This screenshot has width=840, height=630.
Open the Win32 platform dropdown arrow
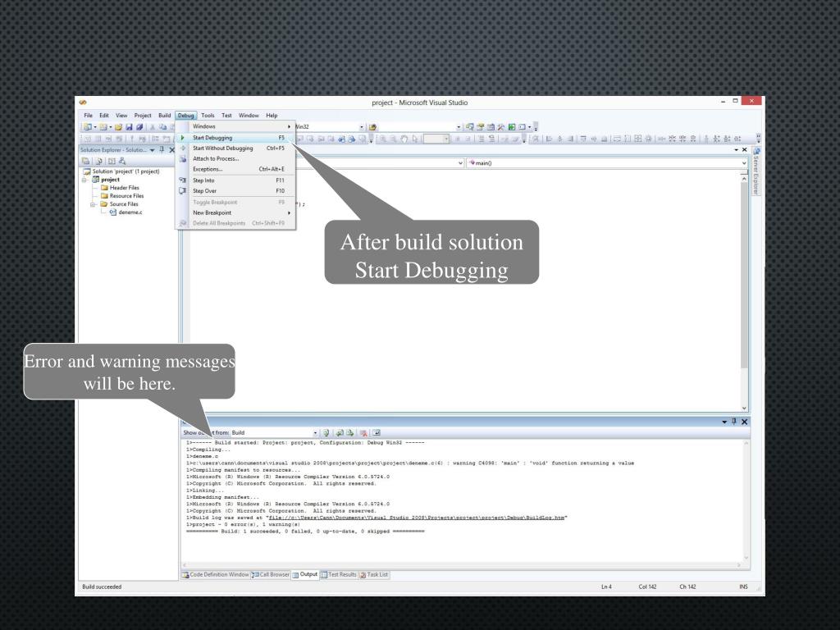(362, 127)
